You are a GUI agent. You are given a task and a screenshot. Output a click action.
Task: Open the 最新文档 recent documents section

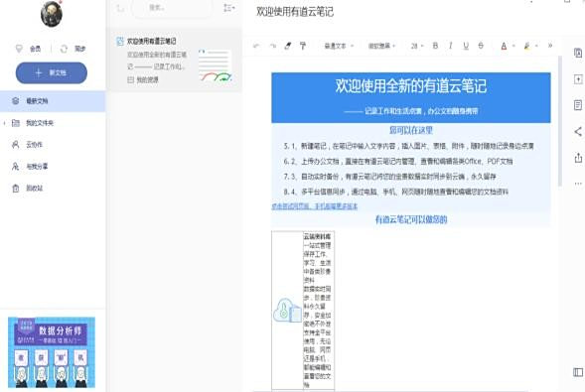53,101
